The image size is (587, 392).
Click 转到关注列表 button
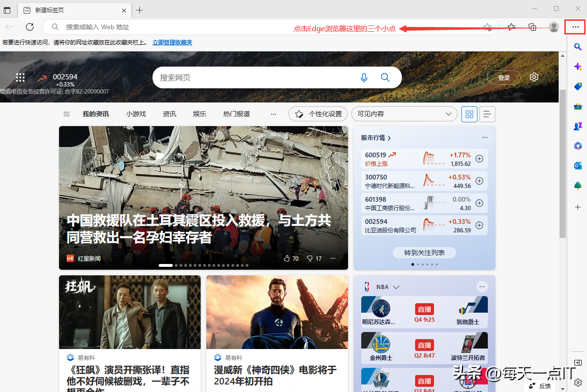[x=425, y=253]
